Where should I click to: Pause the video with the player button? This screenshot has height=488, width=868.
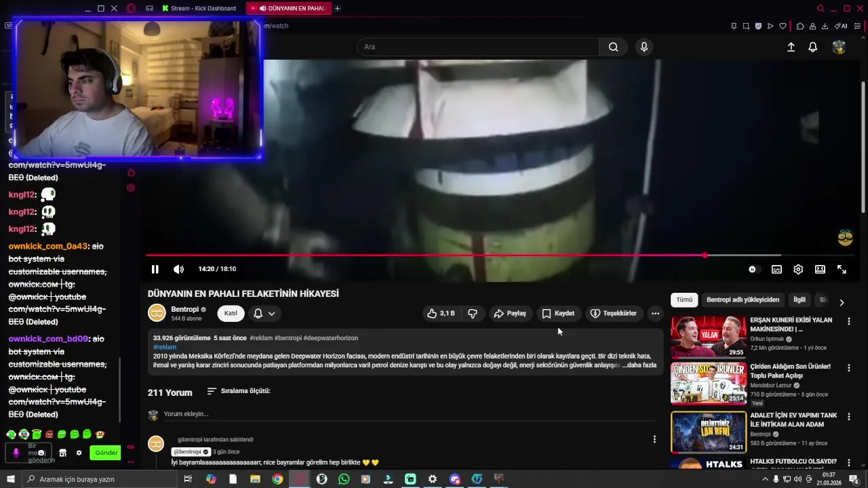pyautogui.click(x=155, y=269)
